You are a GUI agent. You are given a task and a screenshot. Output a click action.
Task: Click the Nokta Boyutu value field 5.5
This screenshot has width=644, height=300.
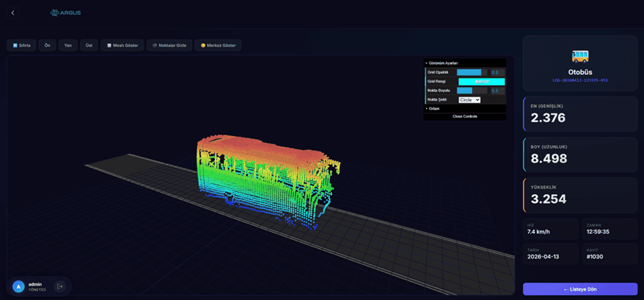497,91
